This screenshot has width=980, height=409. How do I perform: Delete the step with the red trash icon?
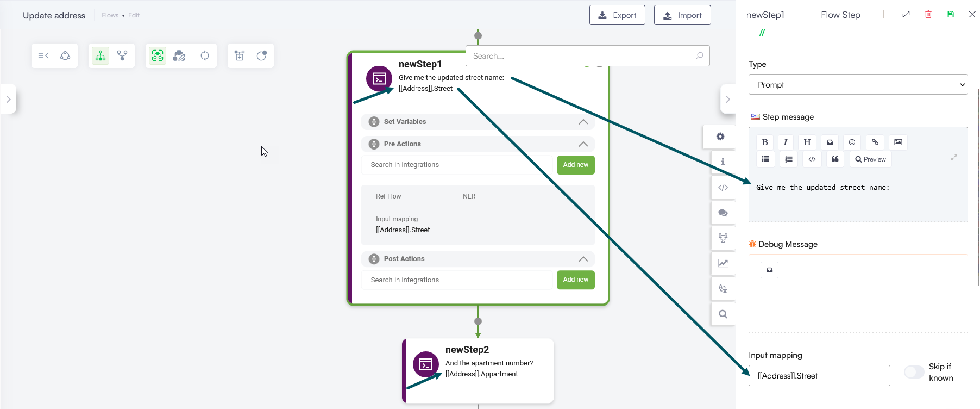coord(928,15)
